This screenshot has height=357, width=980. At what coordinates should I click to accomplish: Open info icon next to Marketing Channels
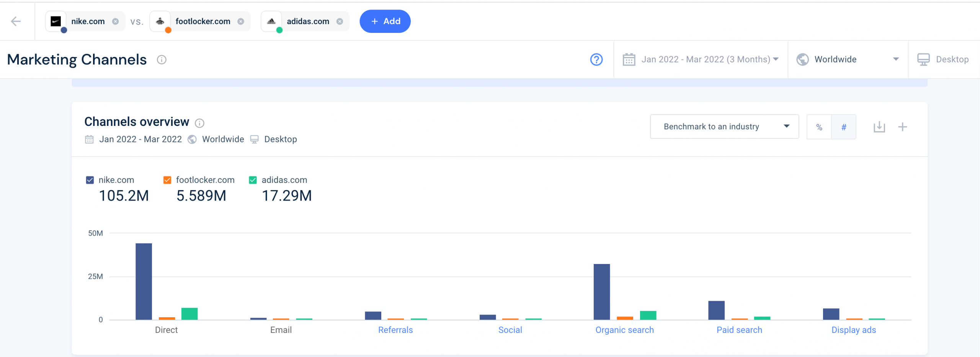[x=162, y=60]
